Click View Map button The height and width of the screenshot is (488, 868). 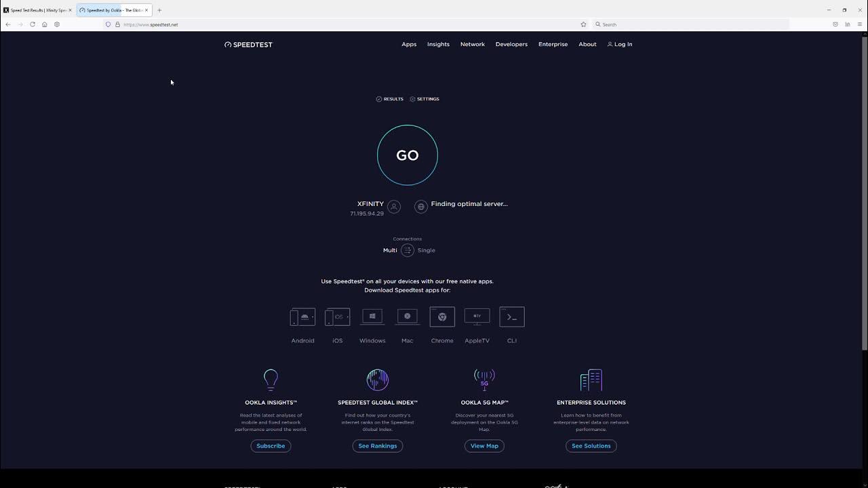484,446
